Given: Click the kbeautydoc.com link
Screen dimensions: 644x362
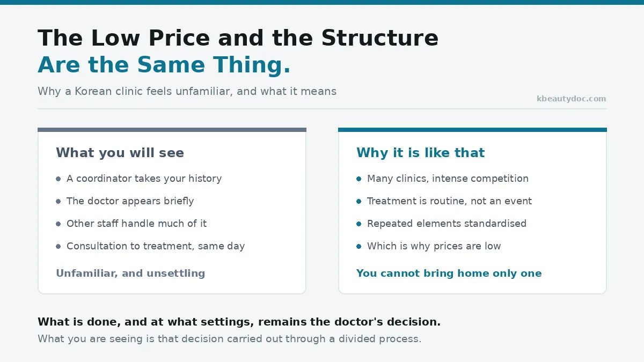Looking at the screenshot, I should (571, 99).
